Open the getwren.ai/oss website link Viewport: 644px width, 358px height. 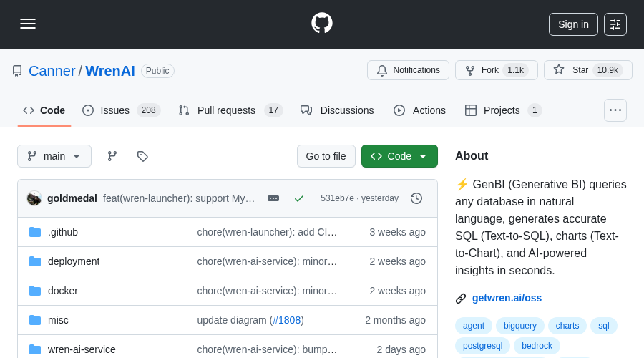(x=507, y=298)
